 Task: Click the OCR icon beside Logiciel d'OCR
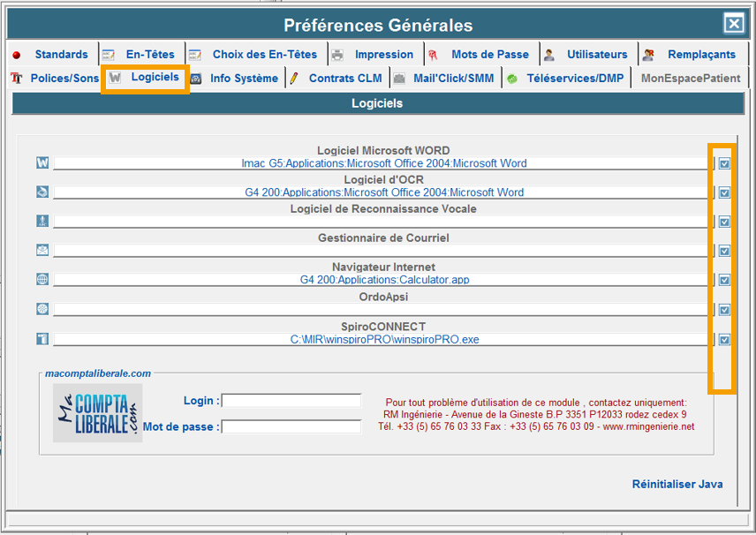[42, 192]
